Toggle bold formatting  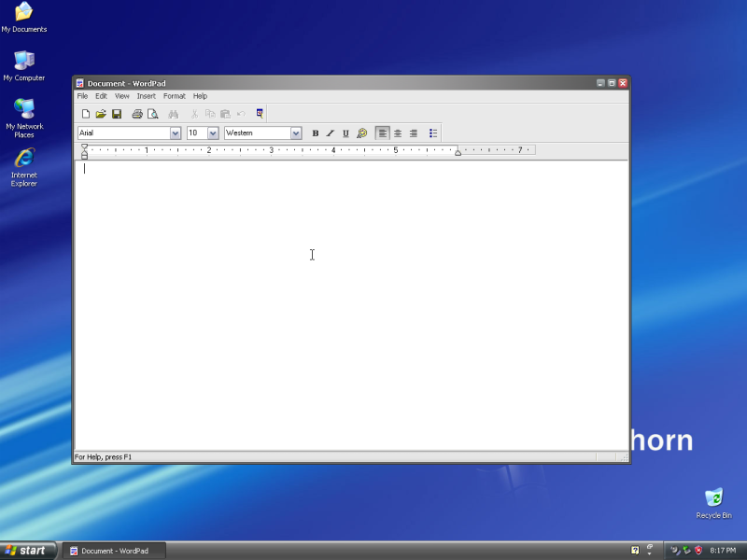click(316, 133)
